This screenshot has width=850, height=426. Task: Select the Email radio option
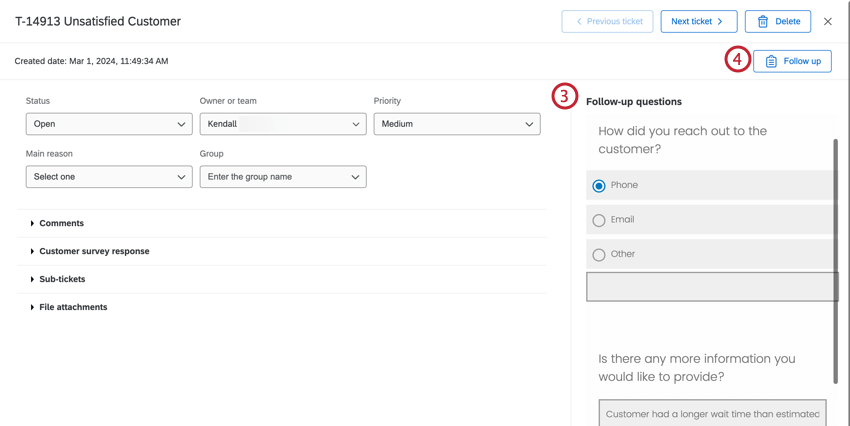point(599,220)
